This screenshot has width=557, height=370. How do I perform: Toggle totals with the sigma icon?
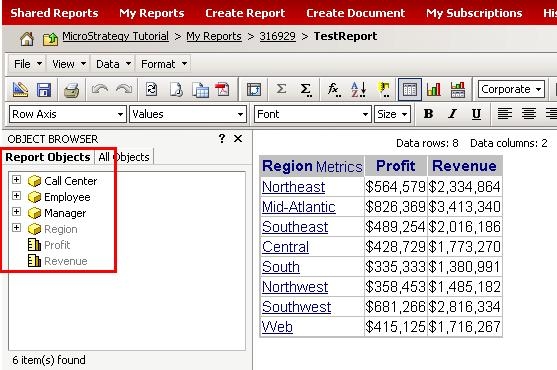coord(281,89)
